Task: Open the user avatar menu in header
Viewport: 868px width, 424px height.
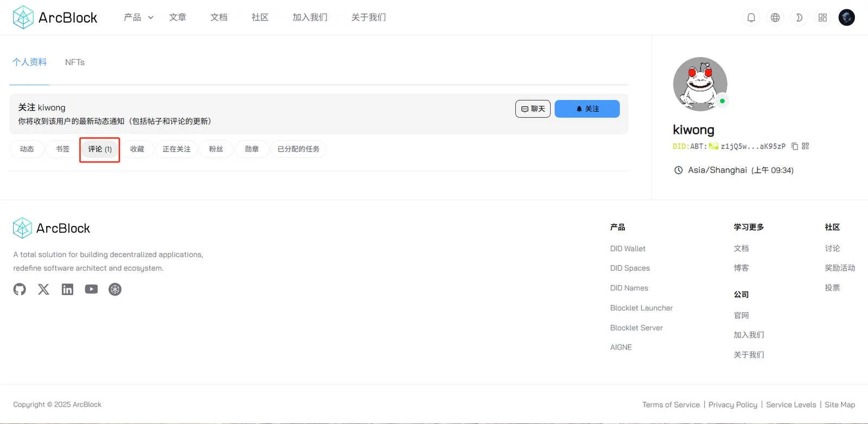Action: [x=847, y=17]
